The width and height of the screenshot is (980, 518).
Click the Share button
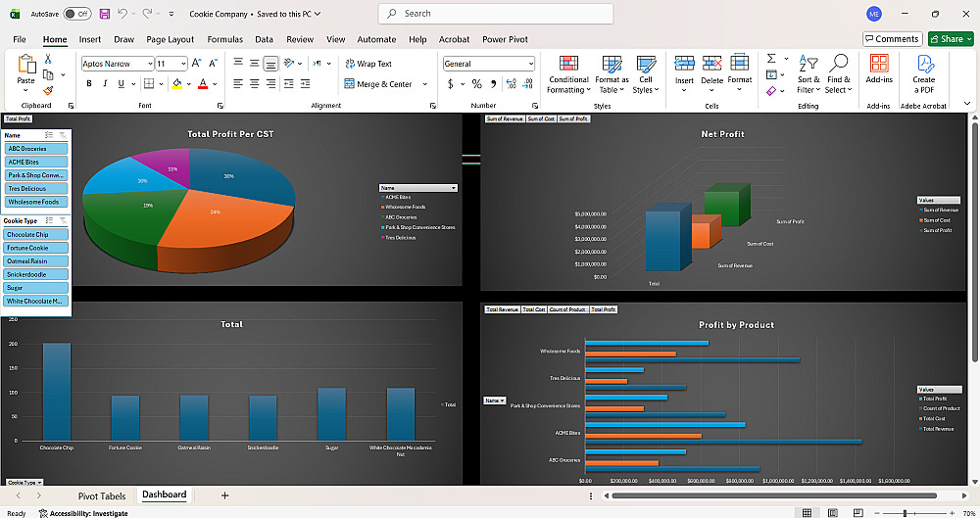point(951,39)
